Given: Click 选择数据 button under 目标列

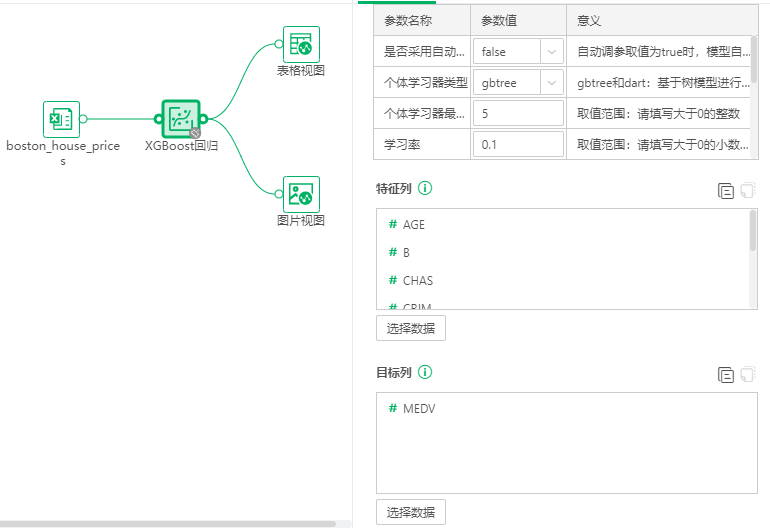Looking at the screenshot, I should coord(410,512).
